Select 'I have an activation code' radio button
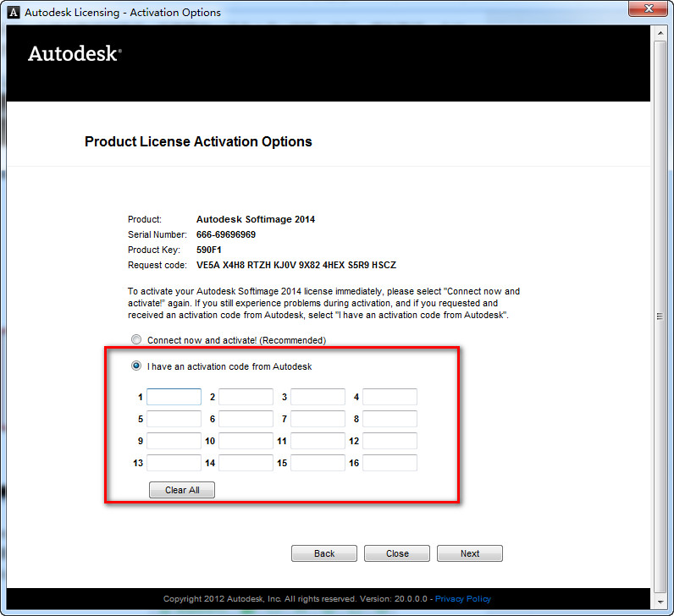Image resolution: width=674 pixels, height=616 pixels. (136, 366)
